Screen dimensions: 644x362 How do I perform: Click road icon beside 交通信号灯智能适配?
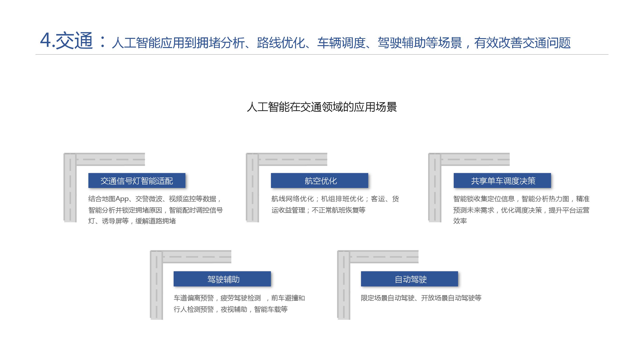coord(70,187)
